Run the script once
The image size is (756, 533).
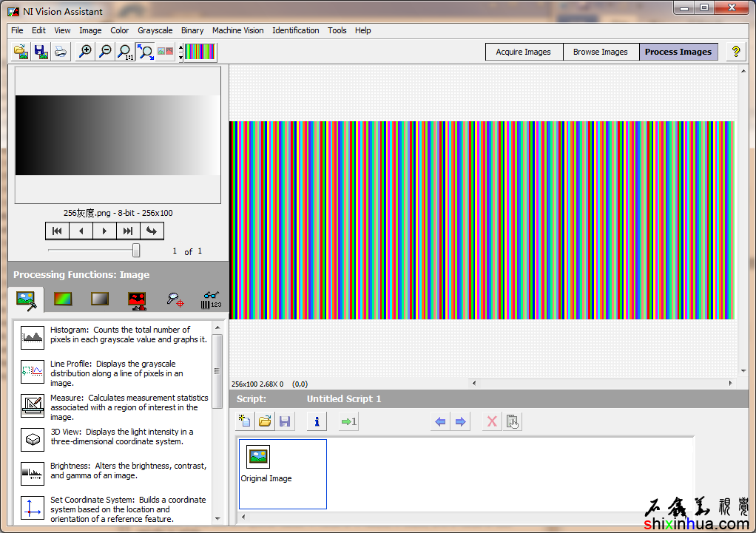coord(348,421)
